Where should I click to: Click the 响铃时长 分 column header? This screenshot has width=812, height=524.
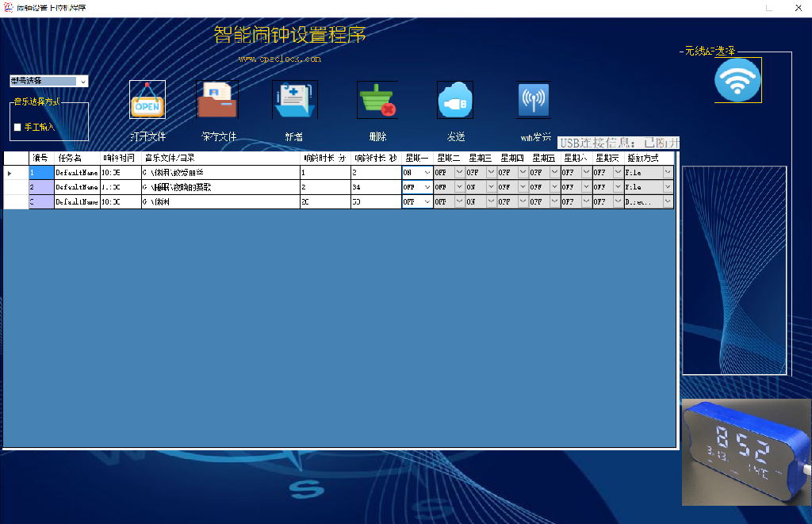(x=325, y=158)
